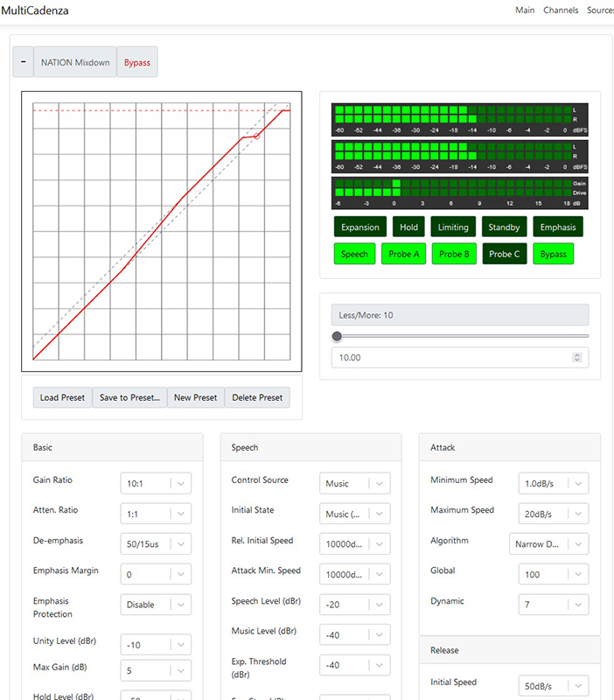Click the Limiting indicator button
Screen dimensions: 614x700
[453, 227]
